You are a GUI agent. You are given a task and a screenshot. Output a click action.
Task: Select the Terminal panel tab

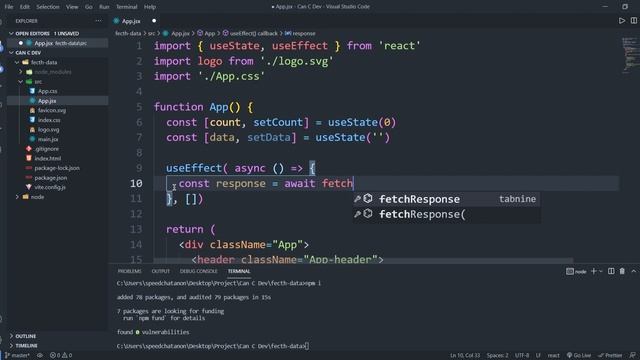239,271
